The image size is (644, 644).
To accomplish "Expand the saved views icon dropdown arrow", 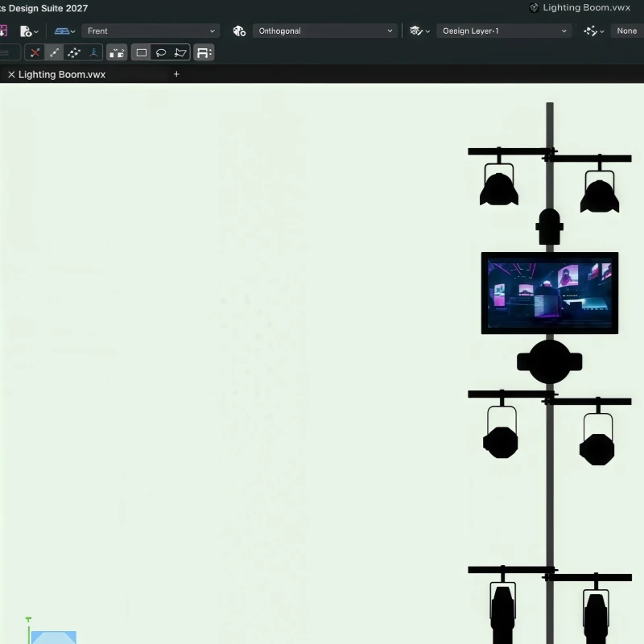I will coord(36,31).
